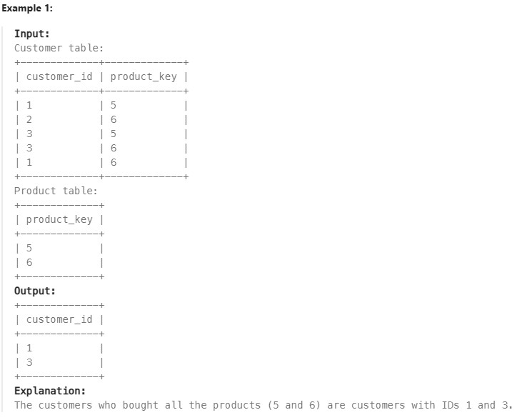Click the explanation sentence about customers buying all products
The height and width of the screenshot is (420, 527).
coord(263,405)
